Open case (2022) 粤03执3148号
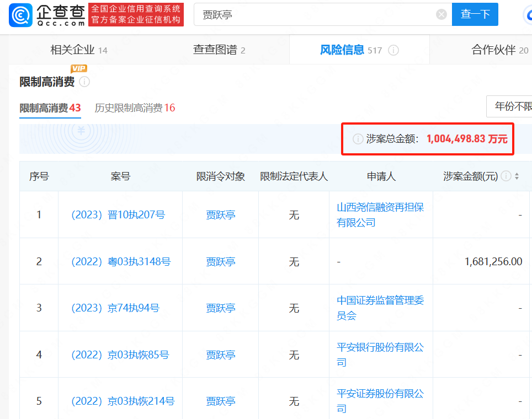532x419 pixels. [x=121, y=262]
